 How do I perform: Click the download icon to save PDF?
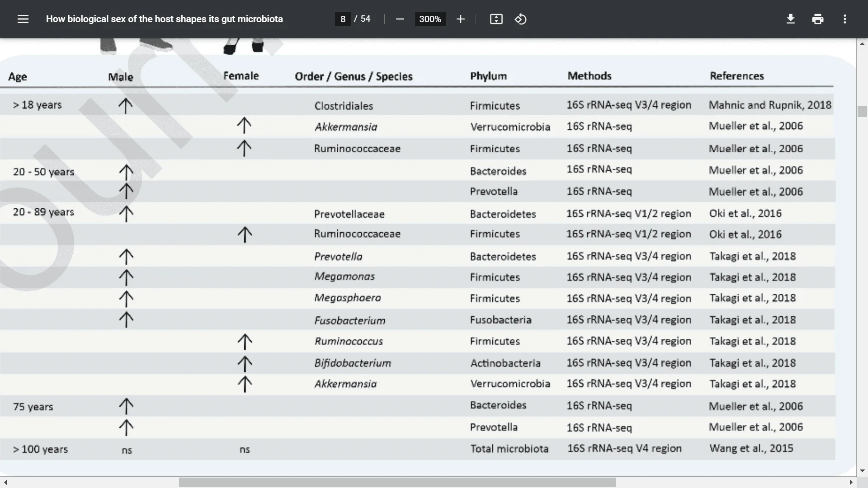pos(791,19)
